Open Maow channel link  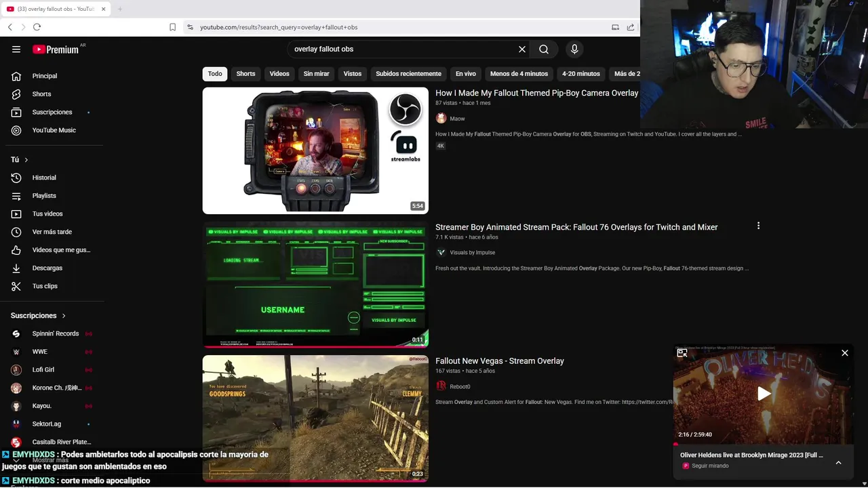[x=457, y=119]
